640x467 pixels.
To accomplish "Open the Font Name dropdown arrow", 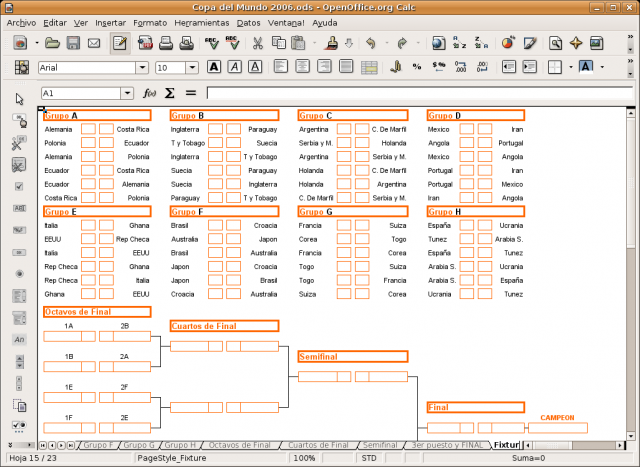I will click(x=142, y=67).
